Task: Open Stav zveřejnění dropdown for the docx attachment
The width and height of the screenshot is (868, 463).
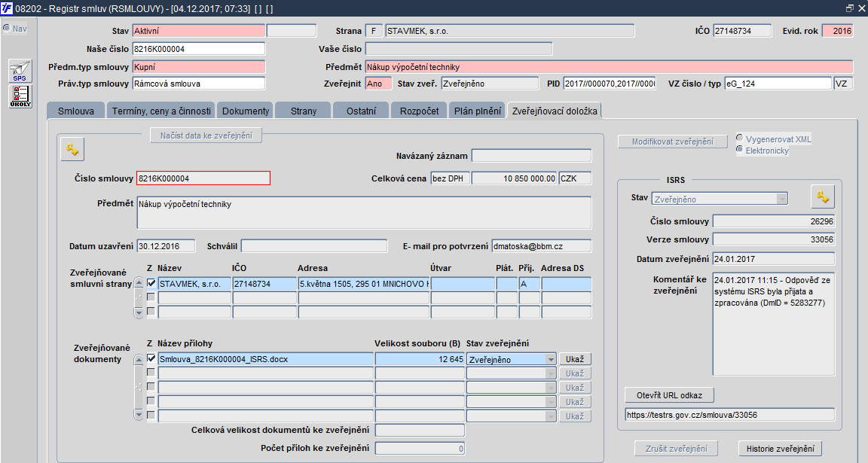Action: tap(550, 360)
